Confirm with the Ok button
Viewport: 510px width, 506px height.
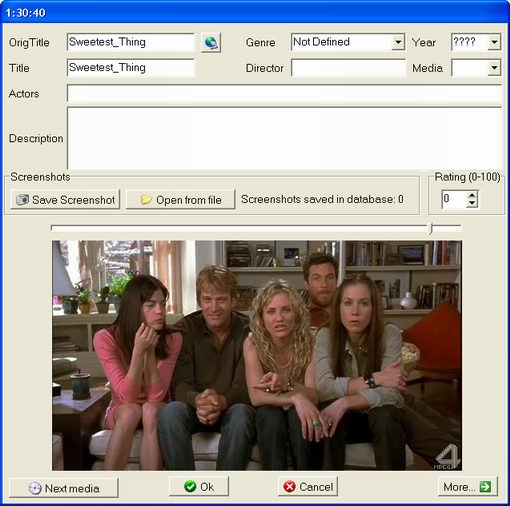tap(199, 487)
